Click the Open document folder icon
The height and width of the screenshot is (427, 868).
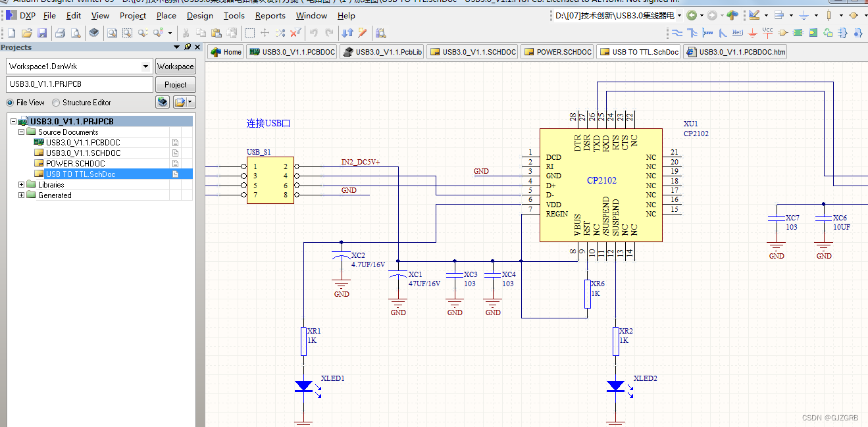click(x=27, y=32)
